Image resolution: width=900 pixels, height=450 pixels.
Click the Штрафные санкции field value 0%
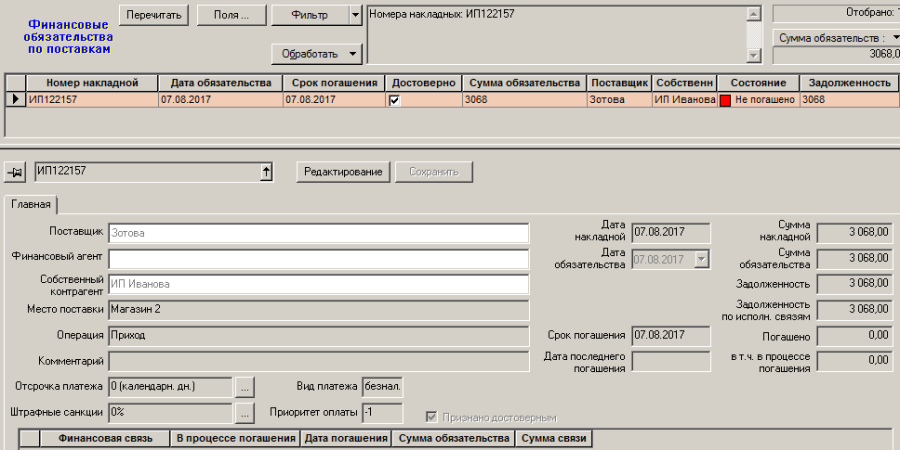[x=170, y=413]
